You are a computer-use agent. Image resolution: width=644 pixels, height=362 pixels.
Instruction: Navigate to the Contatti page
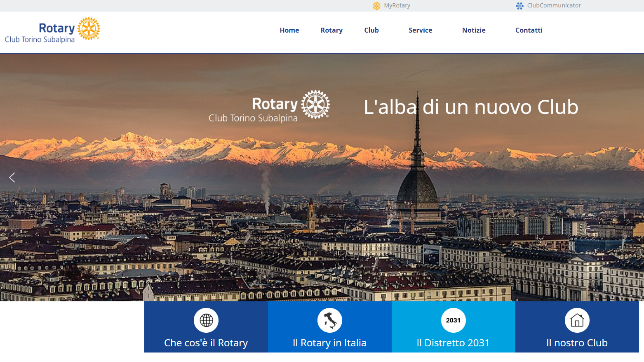pyautogui.click(x=529, y=30)
